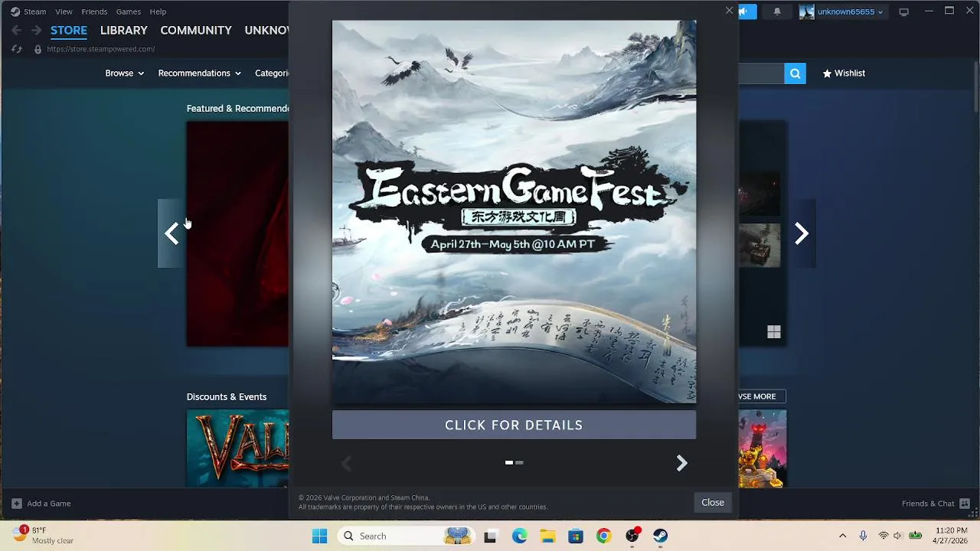This screenshot has width=980, height=551.
Task: Open Google Chrome from taskbar
Action: 603,536
